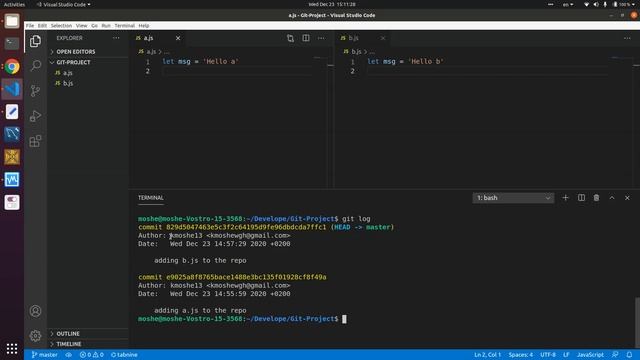Change encoding via UTF-8 indicator
Screen dimensions: 640x360
point(548,355)
